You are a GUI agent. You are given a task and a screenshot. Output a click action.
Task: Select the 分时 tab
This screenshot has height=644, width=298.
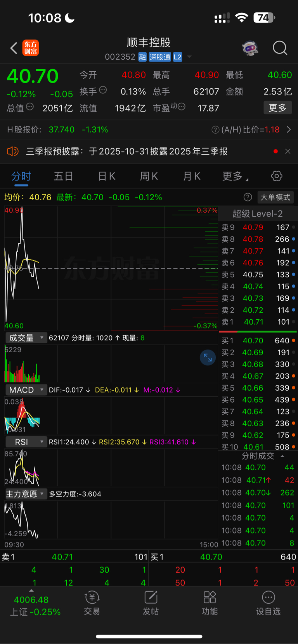click(21, 176)
